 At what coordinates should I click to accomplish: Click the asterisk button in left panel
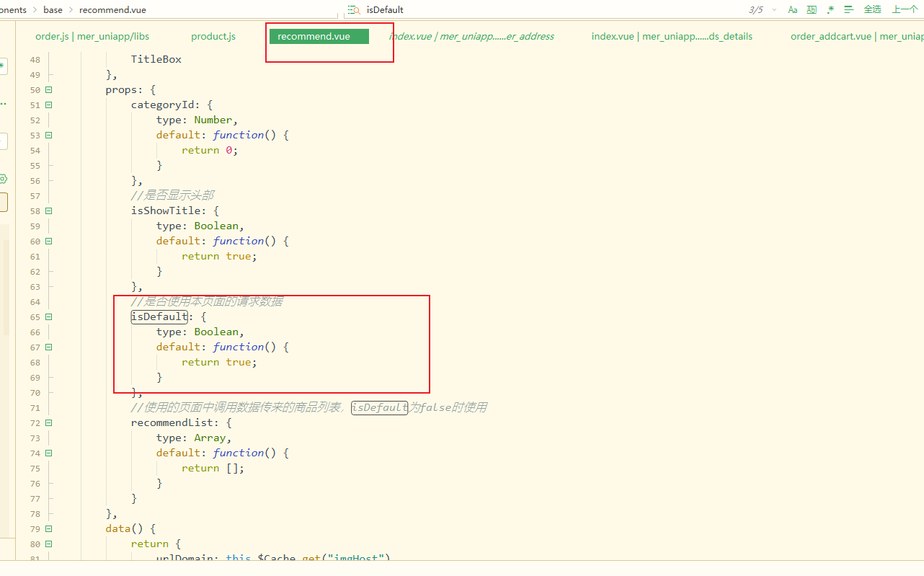pos(3,66)
